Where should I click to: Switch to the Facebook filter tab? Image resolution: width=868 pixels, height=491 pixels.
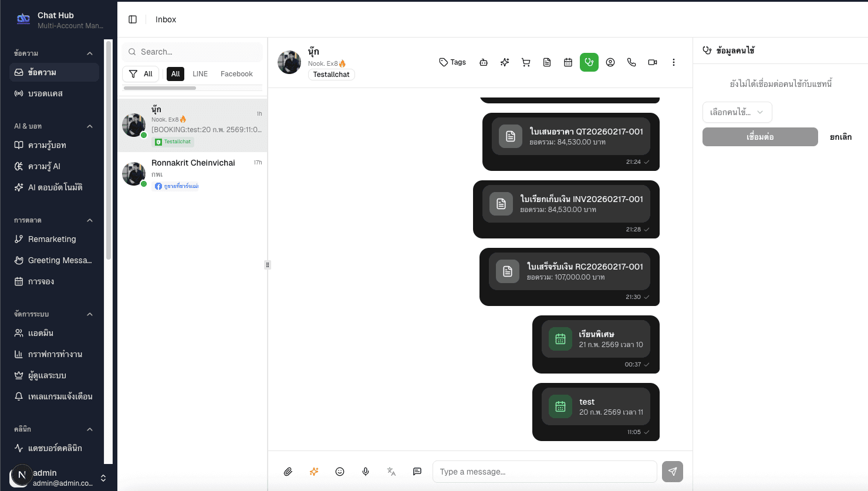[237, 73]
